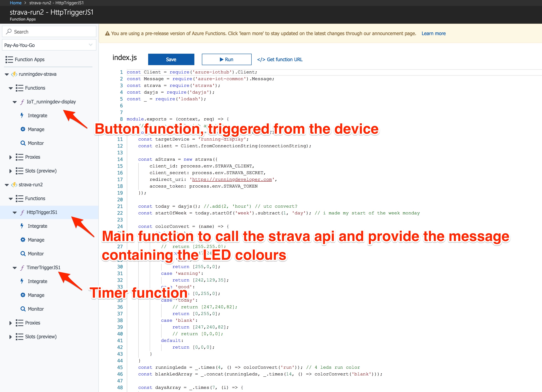The width and height of the screenshot is (542, 392).
Task: Click the Integrate lightning icon under IoT_runningdev-display
Action: pos(22,115)
